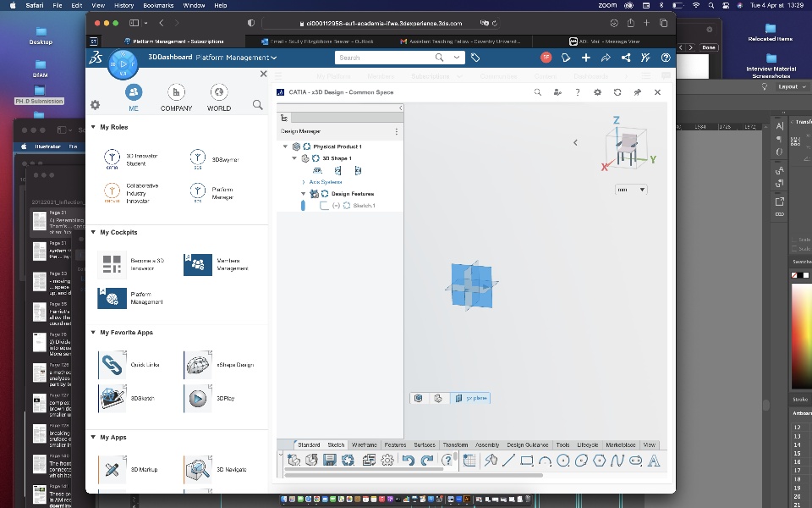This screenshot has width=812, height=508.
Task: Click the help question mark in the CATIA header
Action: pos(578,92)
